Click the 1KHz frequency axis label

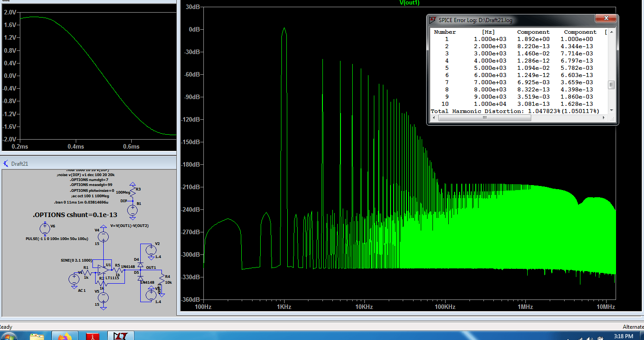point(284,307)
